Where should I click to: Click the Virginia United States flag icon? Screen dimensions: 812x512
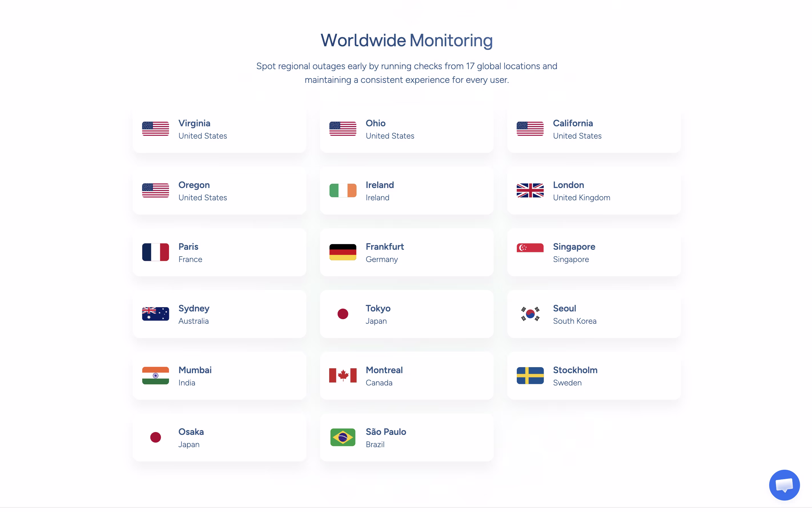155,129
